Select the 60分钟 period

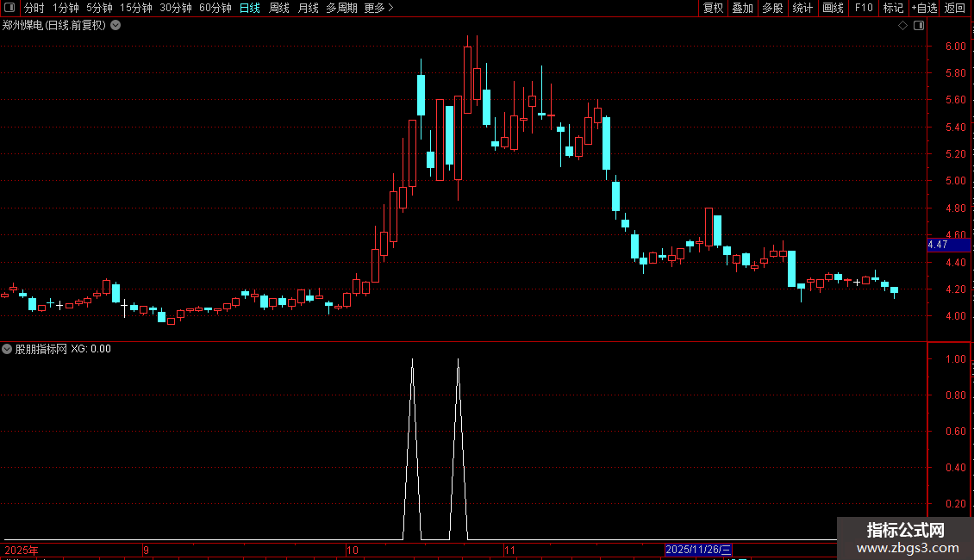(215, 8)
